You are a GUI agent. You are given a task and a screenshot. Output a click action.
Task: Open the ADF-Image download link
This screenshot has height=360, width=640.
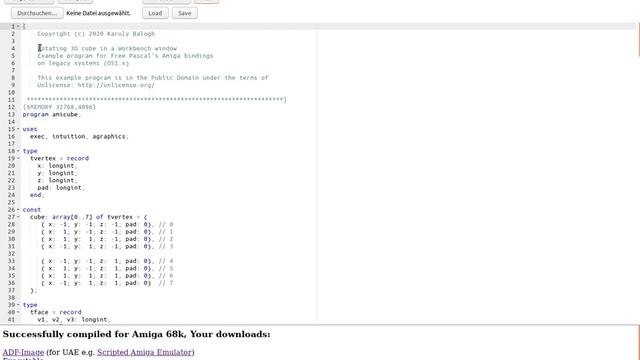point(23,352)
